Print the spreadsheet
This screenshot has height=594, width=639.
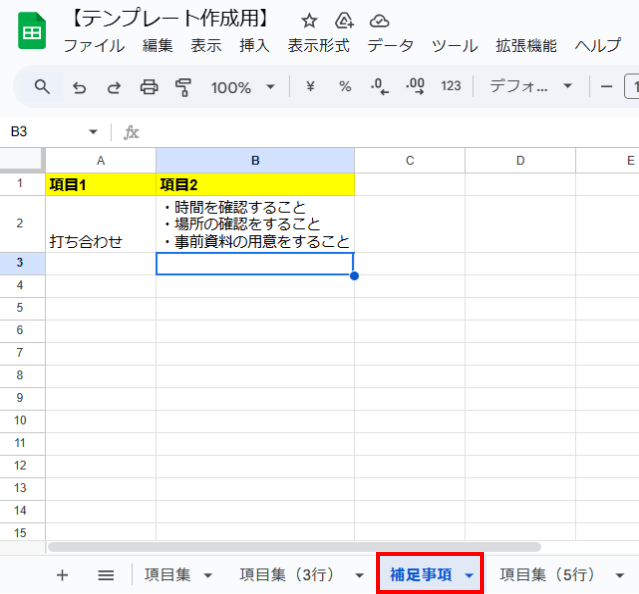[x=149, y=87]
